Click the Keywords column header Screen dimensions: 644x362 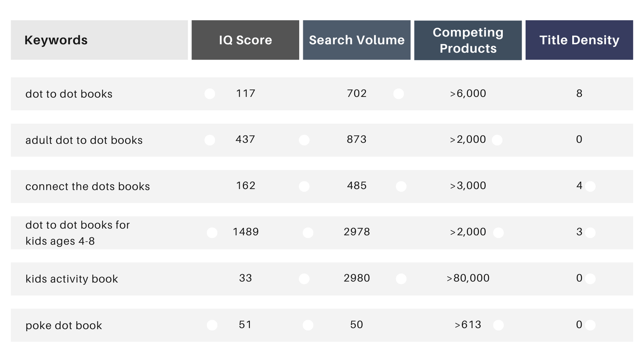(x=56, y=40)
